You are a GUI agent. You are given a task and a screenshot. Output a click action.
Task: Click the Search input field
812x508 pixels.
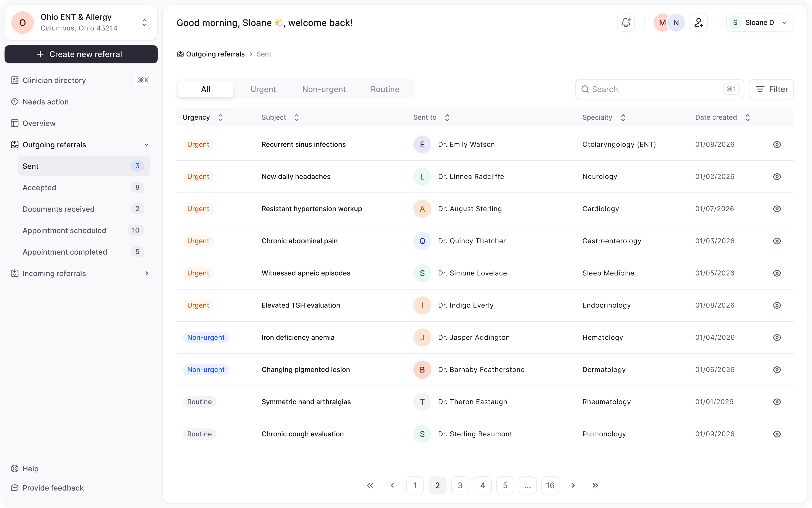click(x=655, y=89)
